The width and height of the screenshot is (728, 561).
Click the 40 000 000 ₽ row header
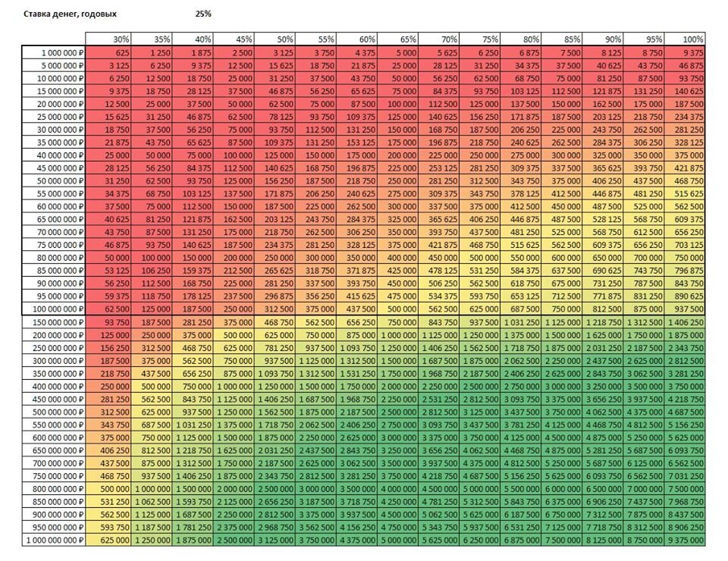pos(53,155)
